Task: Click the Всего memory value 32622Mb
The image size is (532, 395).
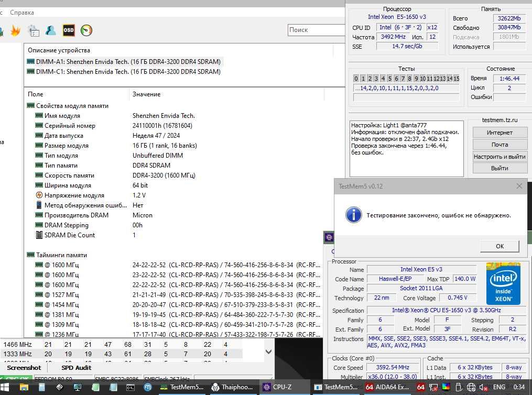Action: coord(509,18)
